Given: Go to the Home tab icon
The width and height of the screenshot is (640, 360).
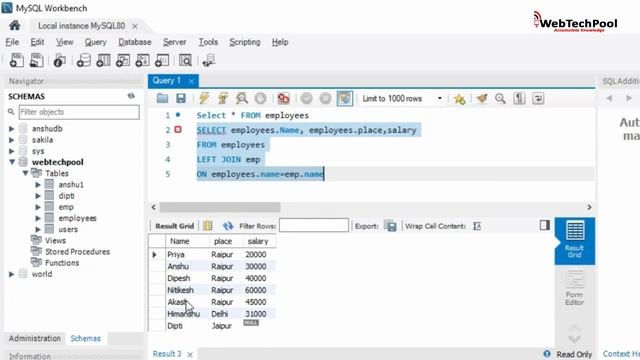Looking at the screenshot, I should pyautogui.click(x=15, y=26).
